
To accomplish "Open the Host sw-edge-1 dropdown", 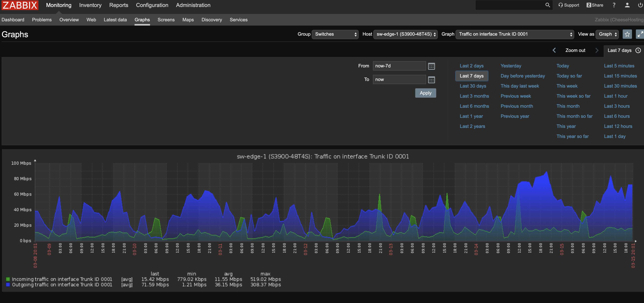I will 405,34.
